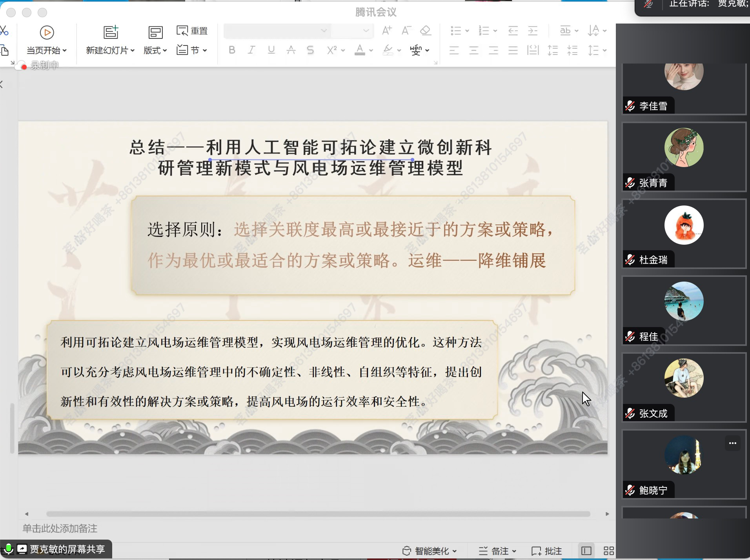Decrease paragraph spacing
Screen dimensions: 750x560
click(573, 50)
